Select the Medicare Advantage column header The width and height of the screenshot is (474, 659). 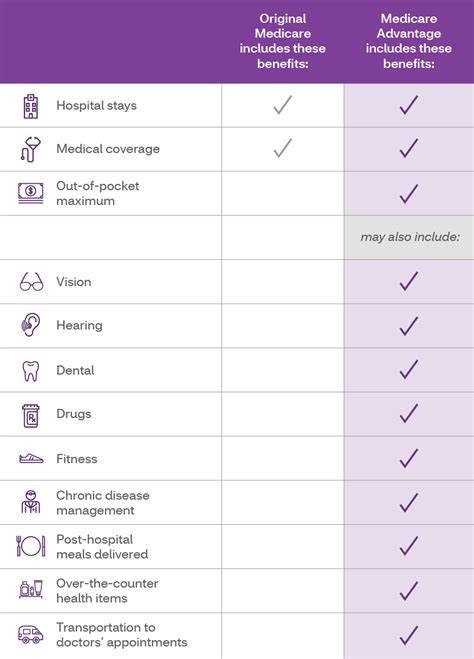coord(408,41)
